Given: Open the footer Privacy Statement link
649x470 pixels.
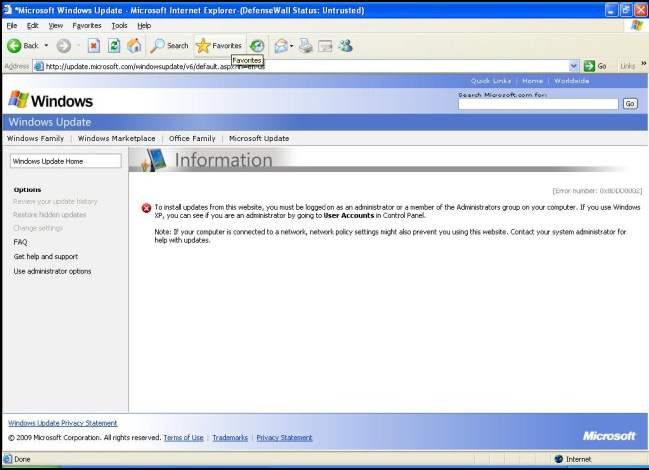Looking at the screenshot, I should coord(284,438).
